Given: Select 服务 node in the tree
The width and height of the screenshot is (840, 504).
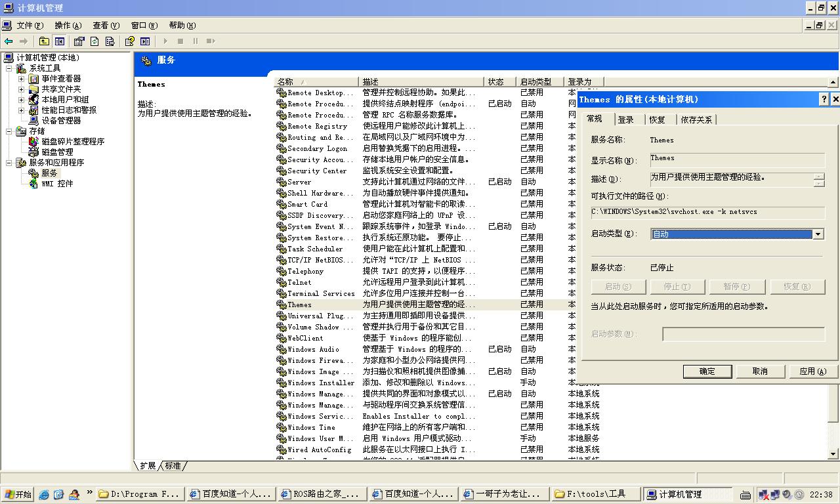Looking at the screenshot, I should coord(49,173).
